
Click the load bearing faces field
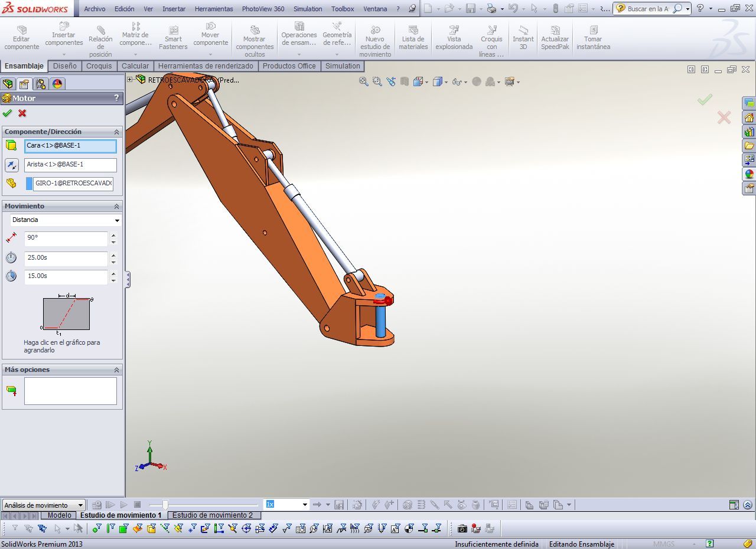(70, 391)
